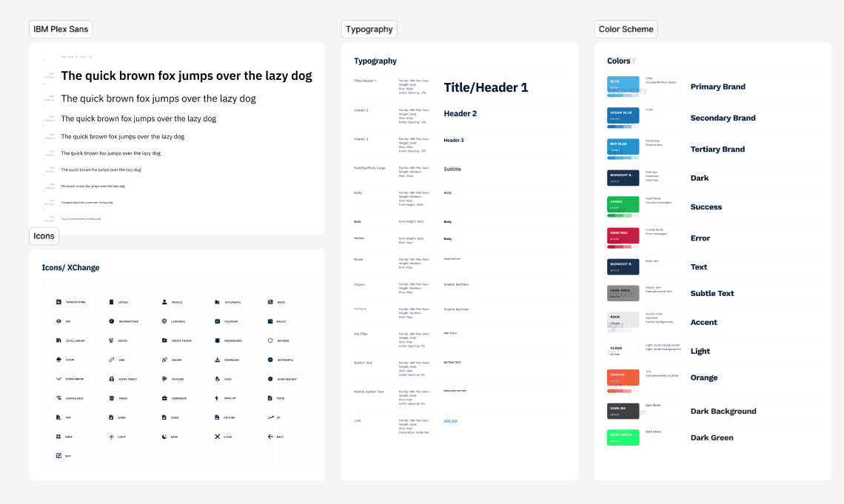Click the red Error color swatch
Screen dimensions: 844x504
623,235
